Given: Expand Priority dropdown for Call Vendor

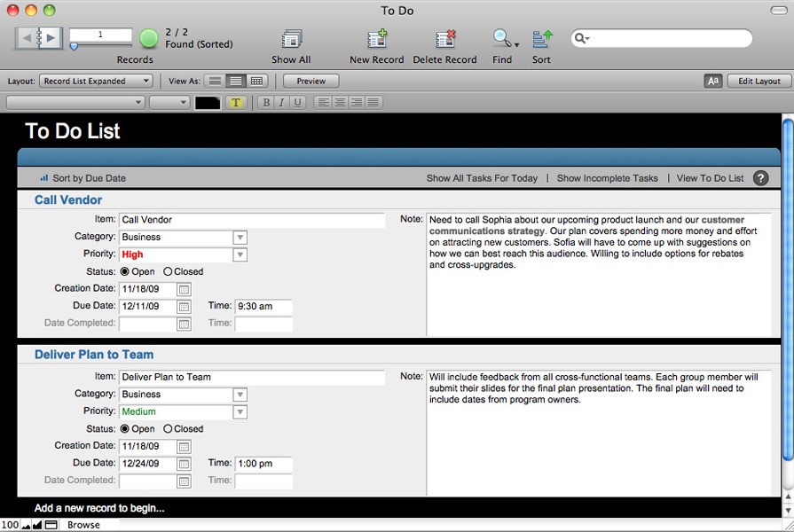Looking at the screenshot, I should click(x=240, y=255).
